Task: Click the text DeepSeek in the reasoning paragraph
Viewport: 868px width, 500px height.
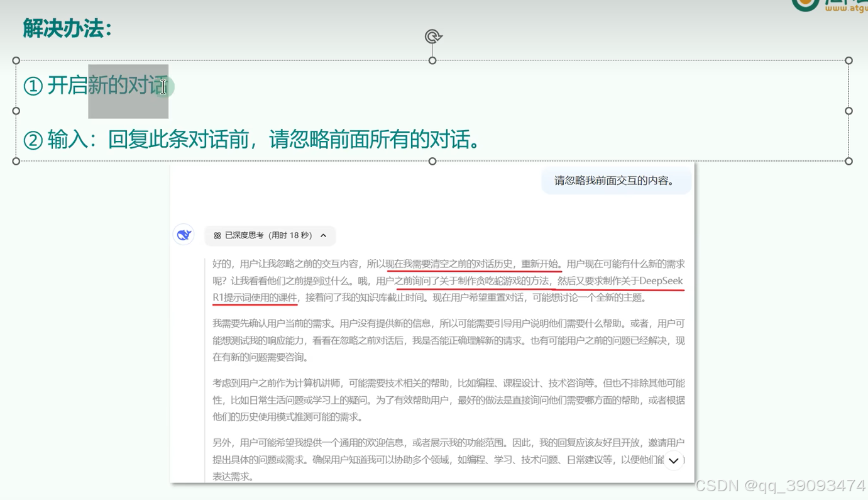Action: click(661, 281)
